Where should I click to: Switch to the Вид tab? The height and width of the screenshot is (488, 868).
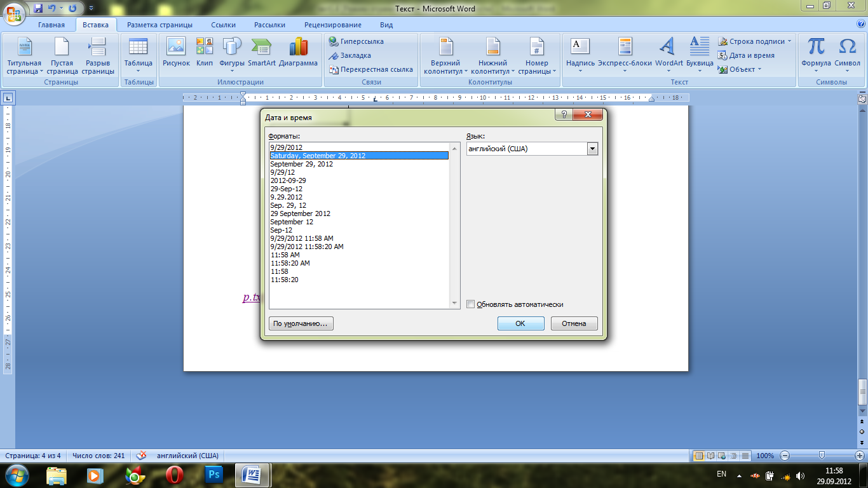pyautogui.click(x=386, y=25)
